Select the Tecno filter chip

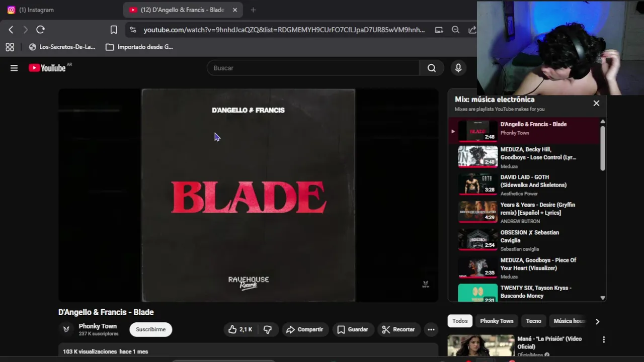click(533, 321)
